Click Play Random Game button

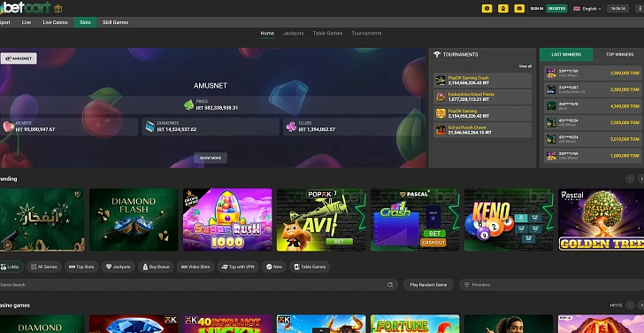click(x=428, y=284)
